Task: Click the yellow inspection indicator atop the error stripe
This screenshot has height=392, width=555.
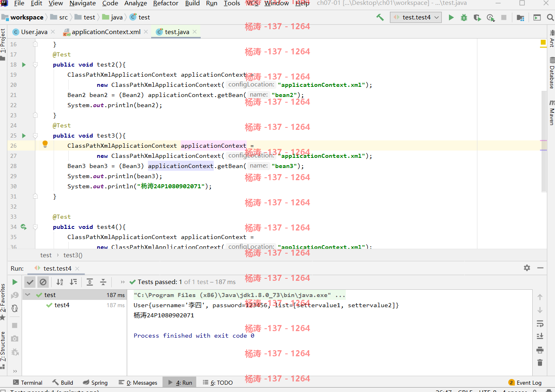Action: (x=543, y=42)
